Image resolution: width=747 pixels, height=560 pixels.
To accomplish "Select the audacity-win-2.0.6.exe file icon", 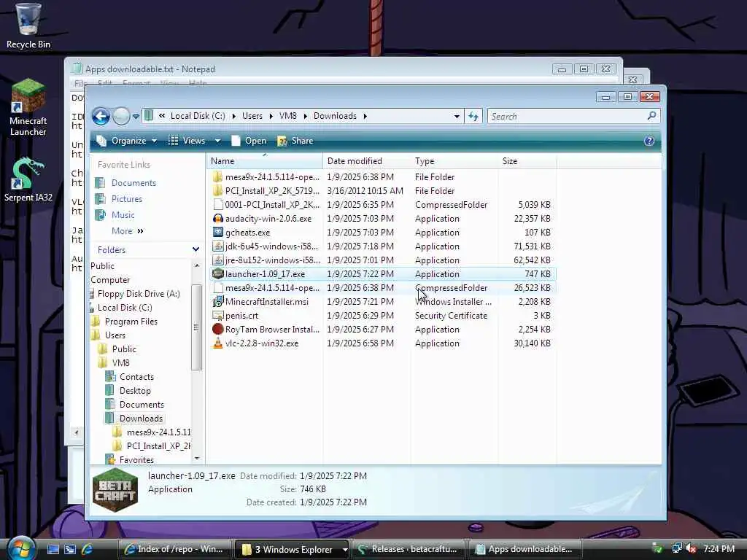I will (217, 219).
